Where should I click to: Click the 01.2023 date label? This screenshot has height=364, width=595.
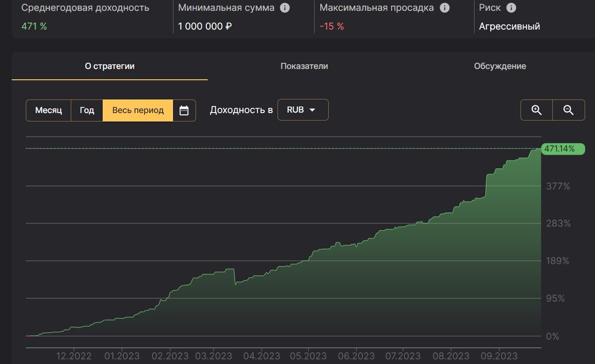click(x=122, y=356)
